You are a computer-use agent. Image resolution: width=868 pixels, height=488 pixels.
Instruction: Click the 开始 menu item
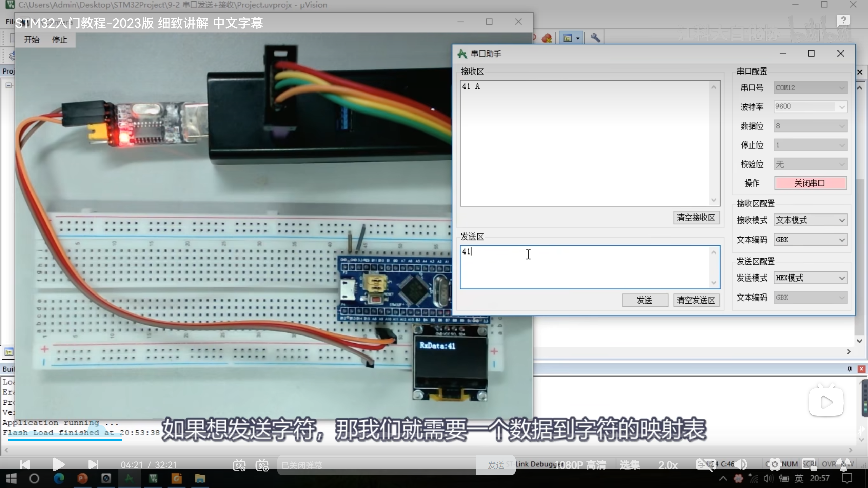point(32,40)
